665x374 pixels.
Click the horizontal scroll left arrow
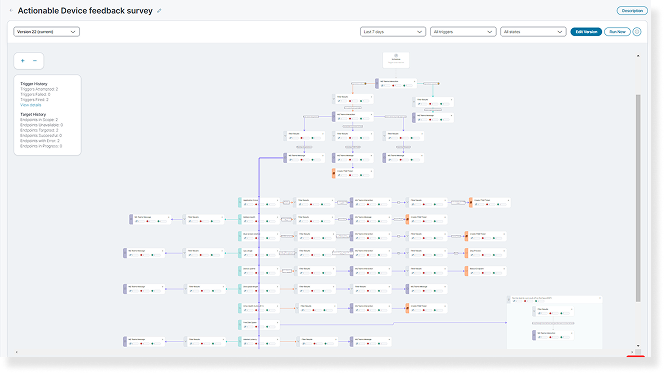coord(17,352)
